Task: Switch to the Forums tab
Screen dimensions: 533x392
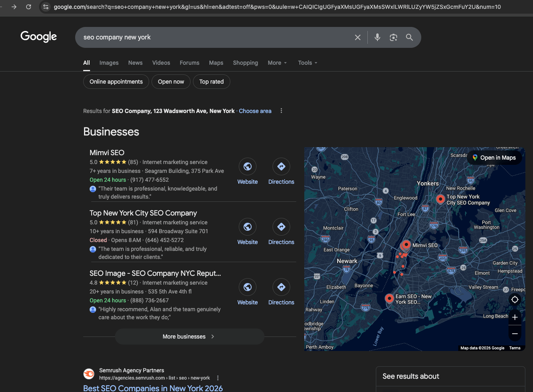Action: 189,63
